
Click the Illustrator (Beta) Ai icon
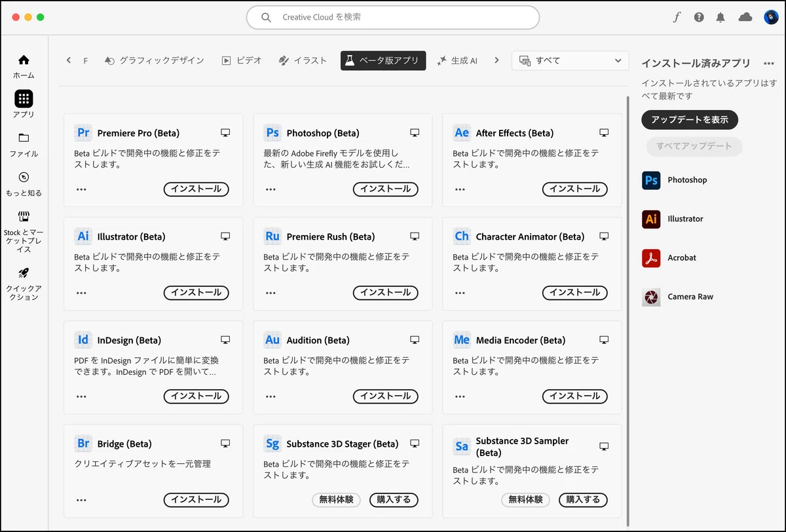tap(83, 236)
